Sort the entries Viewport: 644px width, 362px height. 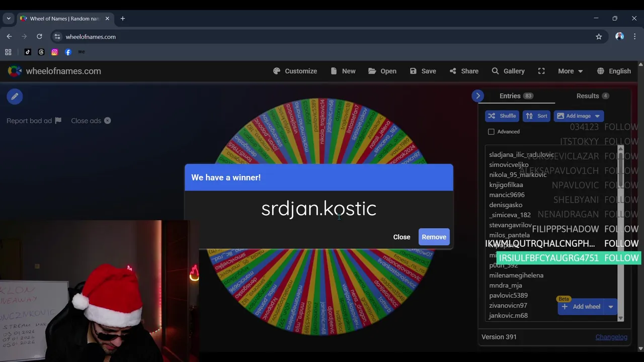pyautogui.click(x=536, y=116)
